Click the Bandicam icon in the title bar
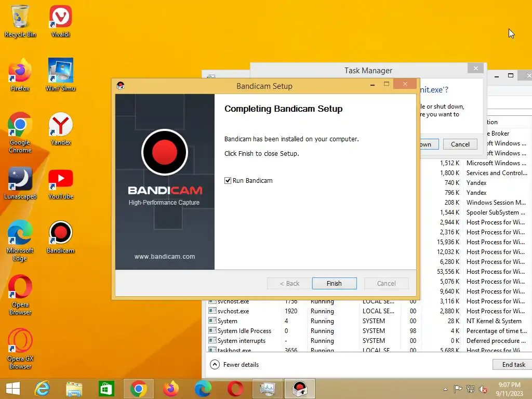The image size is (532, 399). point(121,86)
